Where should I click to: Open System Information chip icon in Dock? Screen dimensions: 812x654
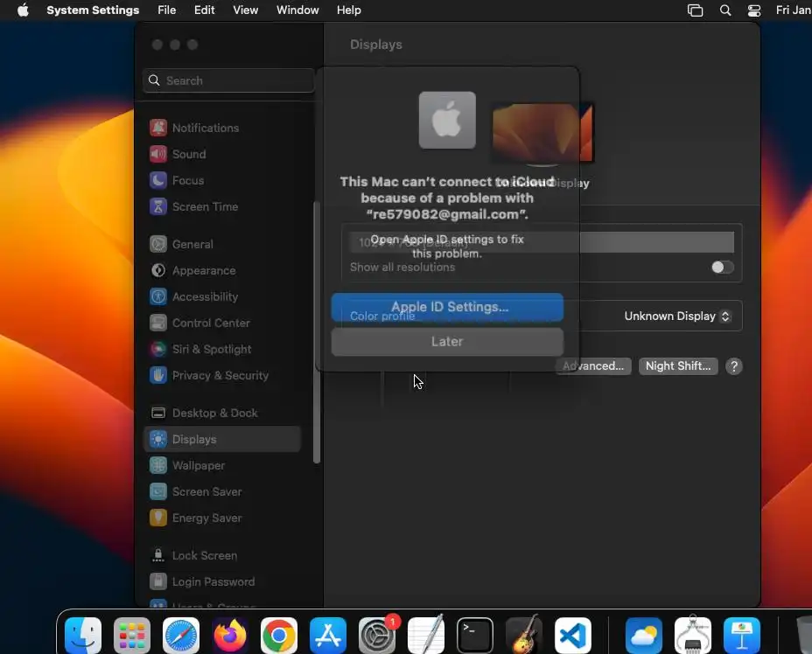coord(693,635)
